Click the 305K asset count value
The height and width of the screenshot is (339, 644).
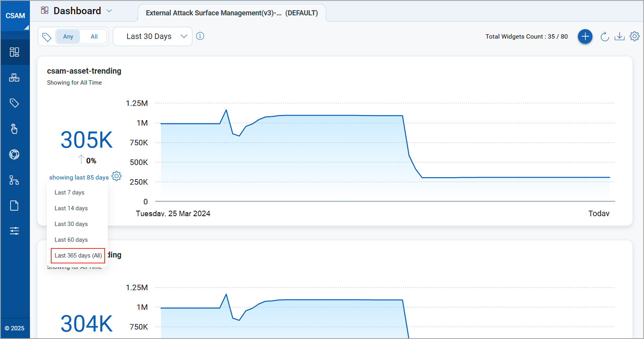coord(87,140)
